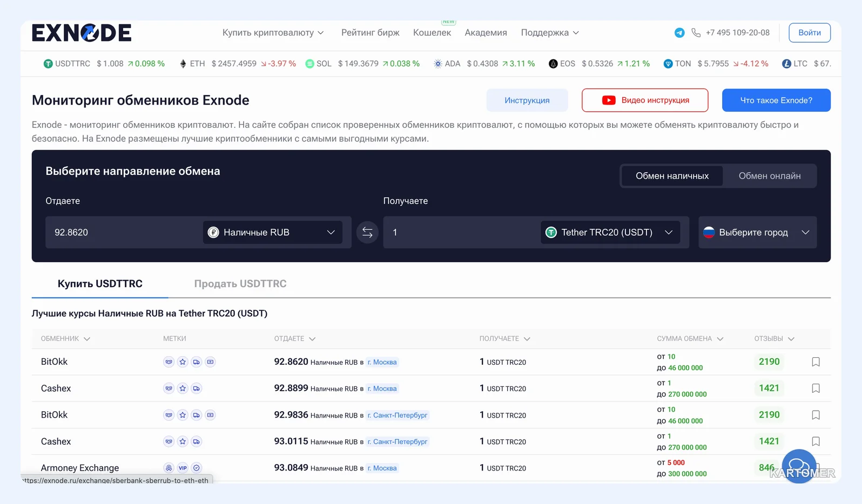
Task: Click the VIP badge on Armoney Exchange
Action: click(183, 468)
